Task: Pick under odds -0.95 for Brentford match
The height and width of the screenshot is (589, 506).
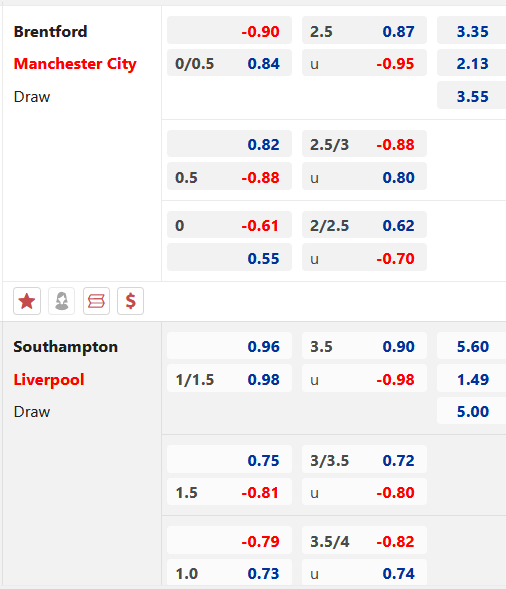Action: pyautogui.click(x=364, y=63)
